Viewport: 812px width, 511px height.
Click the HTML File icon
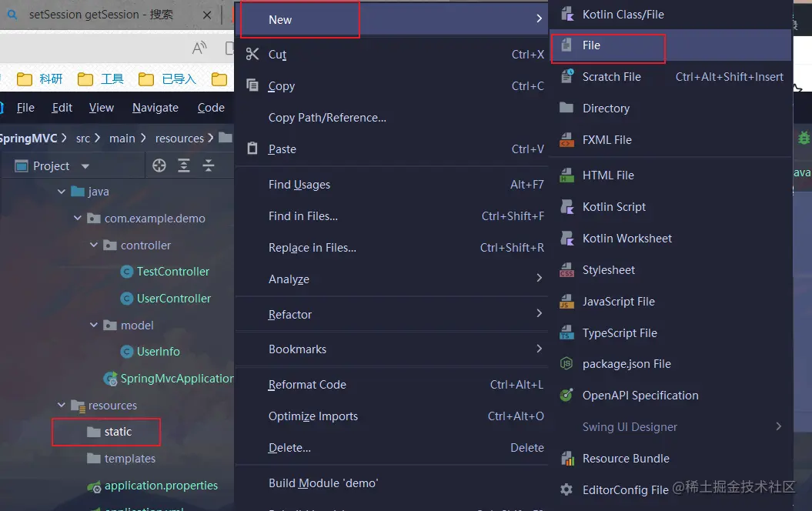[567, 175]
